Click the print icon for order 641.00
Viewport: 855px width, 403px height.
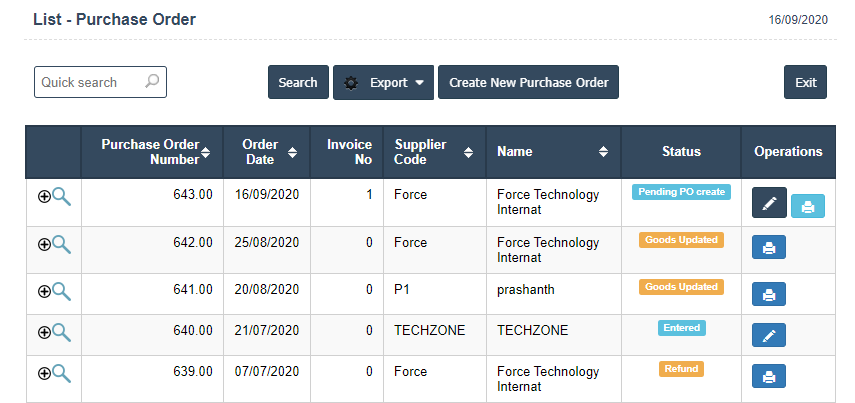coord(769,294)
